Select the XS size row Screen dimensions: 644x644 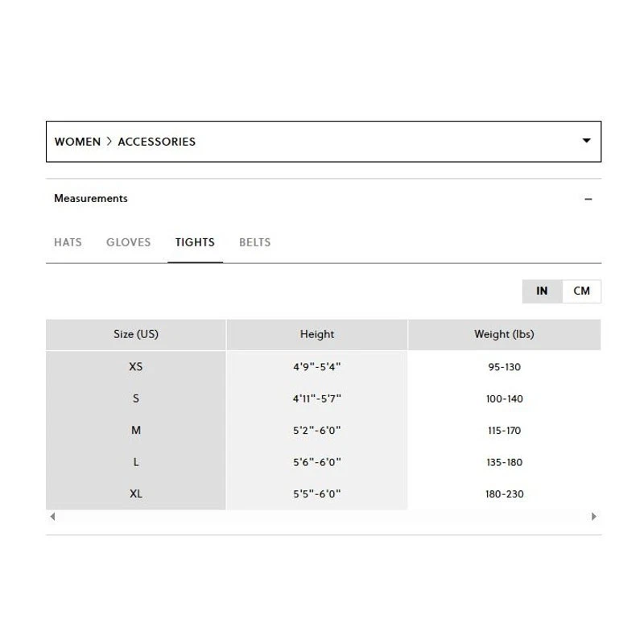(136, 366)
